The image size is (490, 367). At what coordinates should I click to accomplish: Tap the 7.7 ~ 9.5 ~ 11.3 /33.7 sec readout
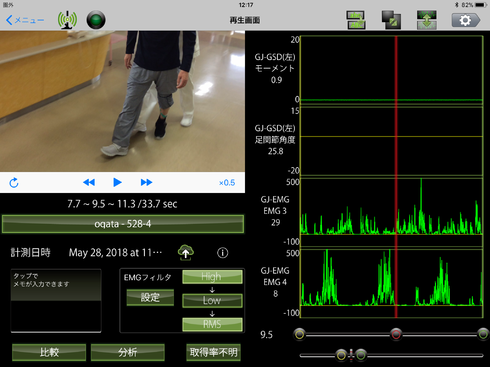tap(122, 204)
